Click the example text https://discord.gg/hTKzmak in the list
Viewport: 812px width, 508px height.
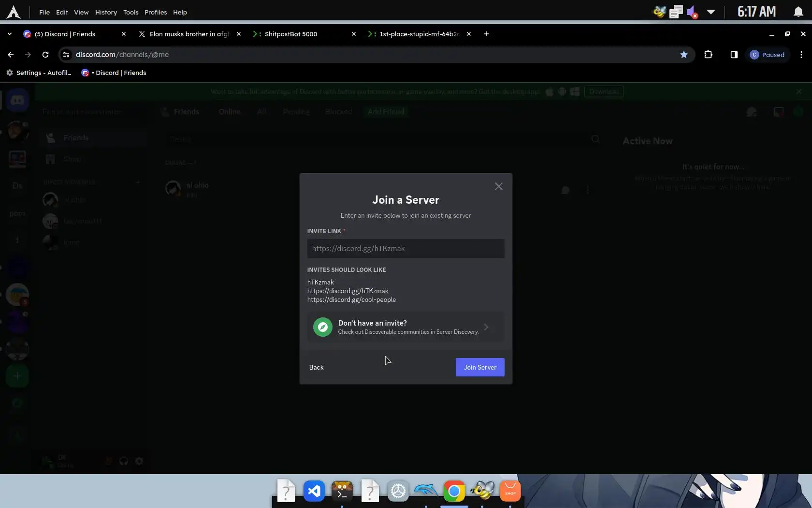point(348,291)
